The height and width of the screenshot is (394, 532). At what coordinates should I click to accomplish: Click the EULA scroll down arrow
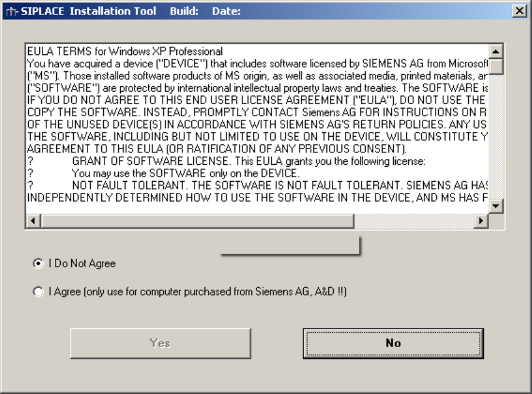pos(496,206)
